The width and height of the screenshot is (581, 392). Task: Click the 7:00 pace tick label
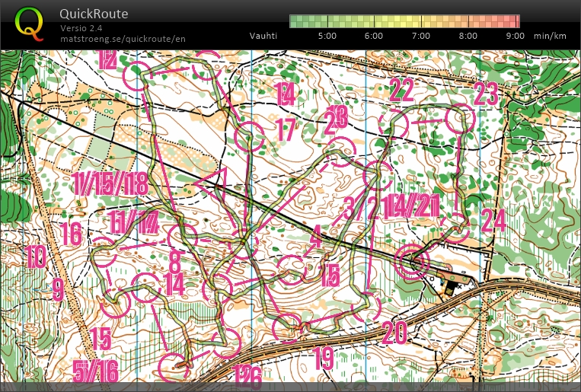(x=421, y=36)
